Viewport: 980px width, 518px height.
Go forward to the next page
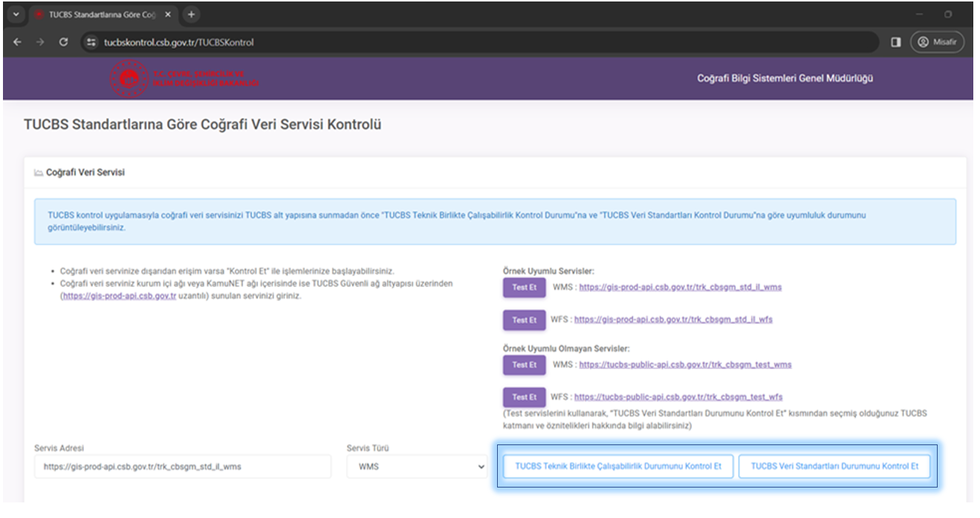coord(40,42)
